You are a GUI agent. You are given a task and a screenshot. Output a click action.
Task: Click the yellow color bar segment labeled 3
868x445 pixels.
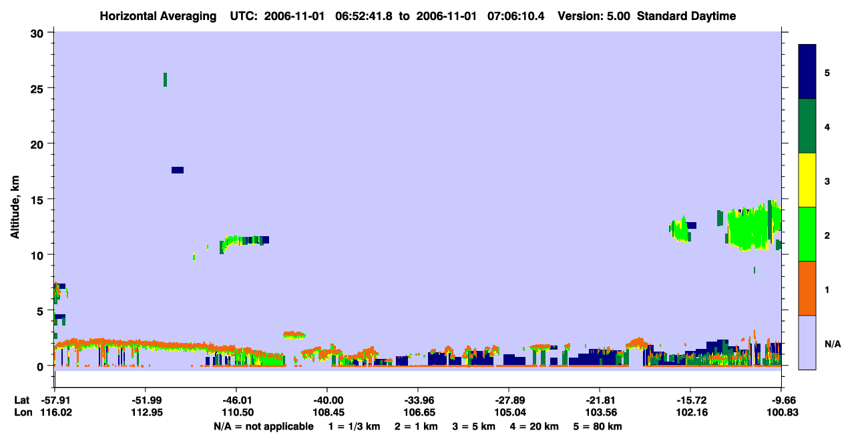tap(807, 180)
